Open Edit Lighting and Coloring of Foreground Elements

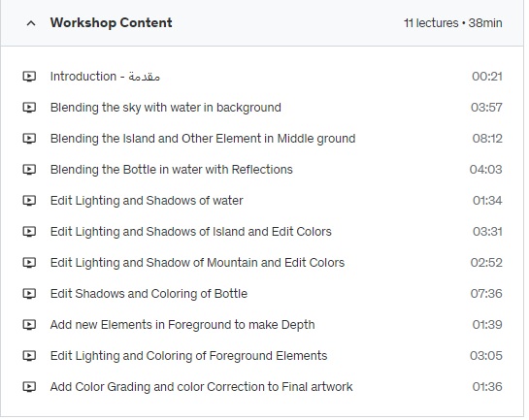tap(188, 356)
